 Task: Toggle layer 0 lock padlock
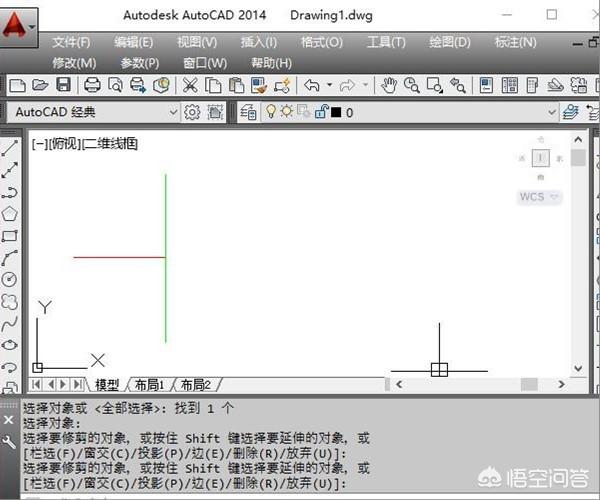click(321, 111)
